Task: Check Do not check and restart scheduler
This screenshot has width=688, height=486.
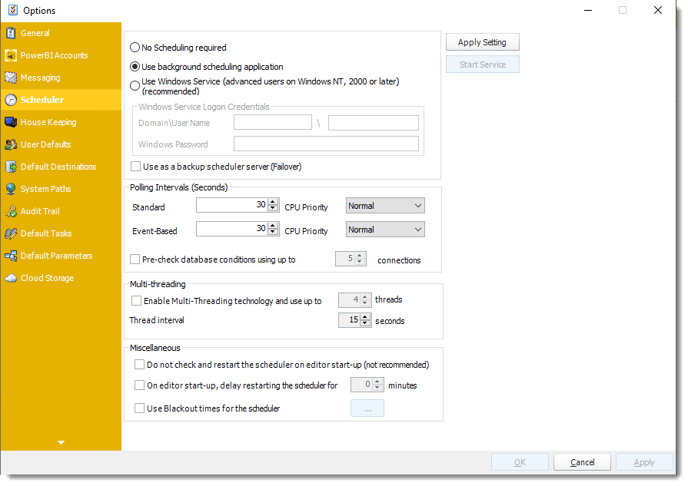Action: (x=140, y=364)
